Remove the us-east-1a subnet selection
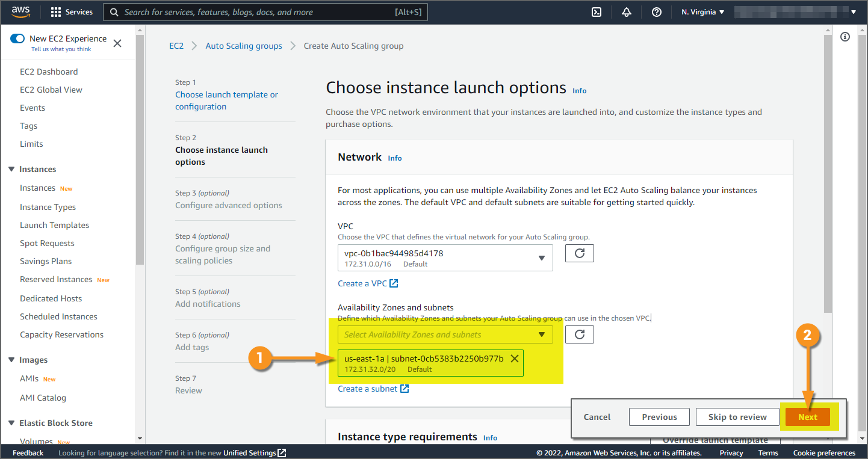 click(x=515, y=359)
